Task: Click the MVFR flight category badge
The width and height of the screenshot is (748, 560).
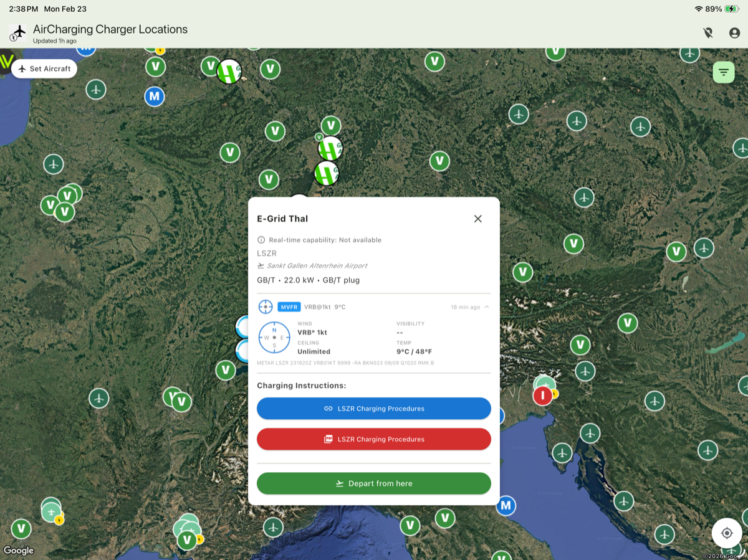Action: (x=289, y=307)
